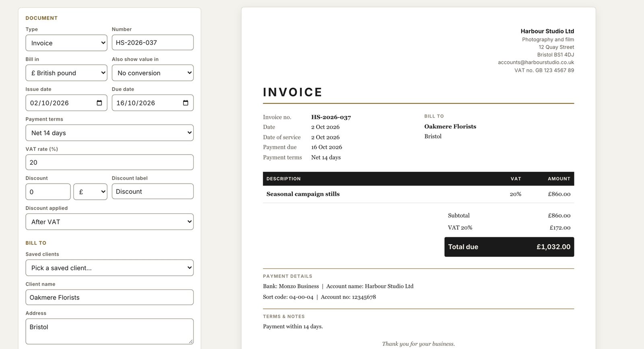Expand the Bill in currency dropdown
644x349 pixels.
(x=66, y=73)
